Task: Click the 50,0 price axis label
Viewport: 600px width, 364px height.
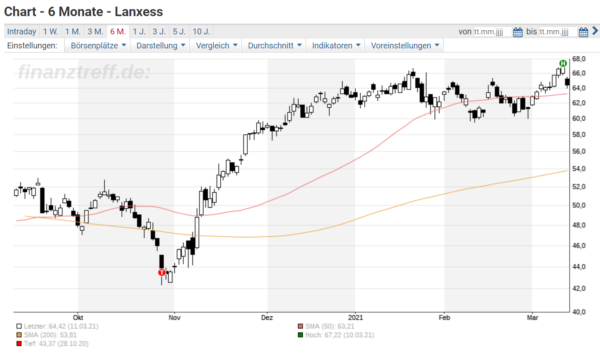Action: point(579,205)
